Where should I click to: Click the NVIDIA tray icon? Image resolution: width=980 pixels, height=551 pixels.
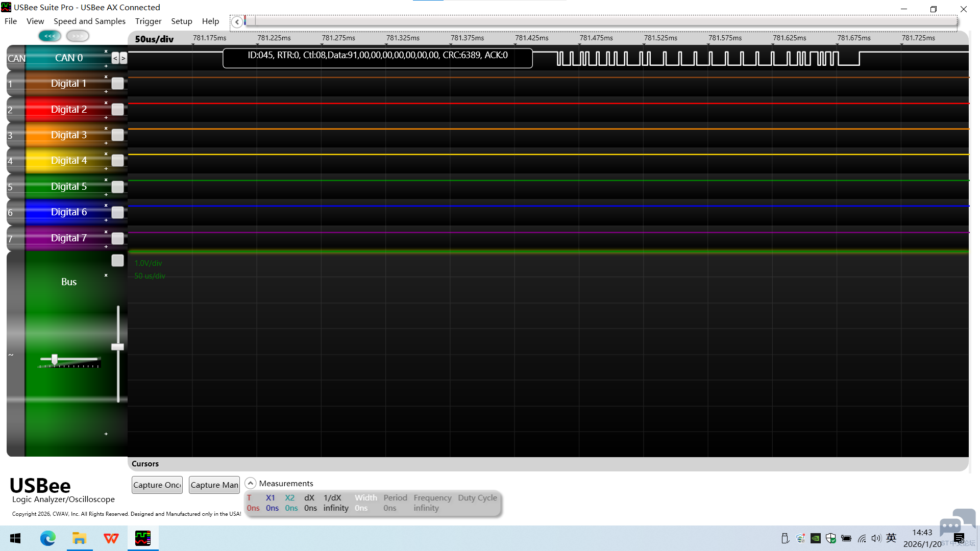[816, 538]
